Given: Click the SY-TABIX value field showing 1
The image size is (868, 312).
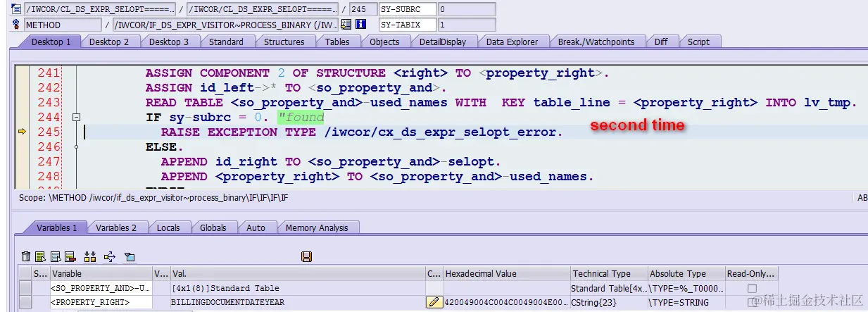Looking at the screenshot, I should point(466,25).
